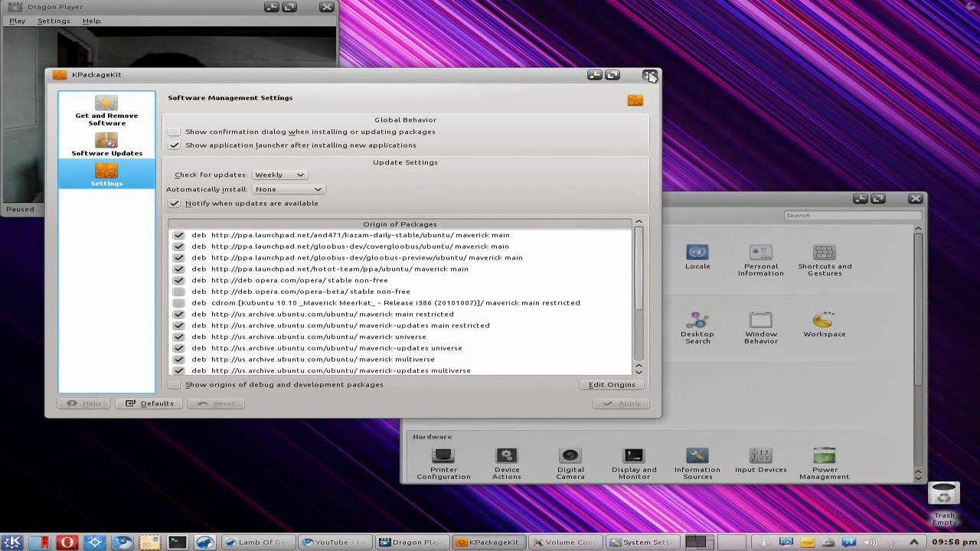Image resolution: width=980 pixels, height=551 pixels.
Task: Open the tray information notification icon
Action: tap(764, 543)
